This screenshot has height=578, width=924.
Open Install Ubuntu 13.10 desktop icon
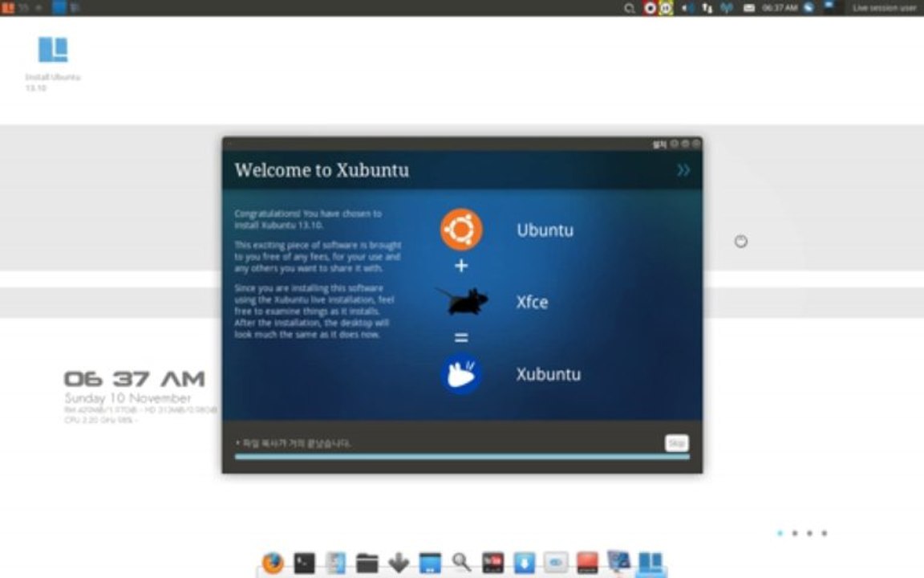(x=52, y=63)
